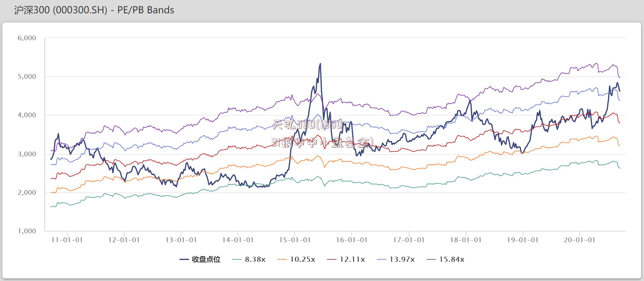644x281 pixels.
Task: Click the 2015 peak of closing price line
Action: pyautogui.click(x=320, y=64)
